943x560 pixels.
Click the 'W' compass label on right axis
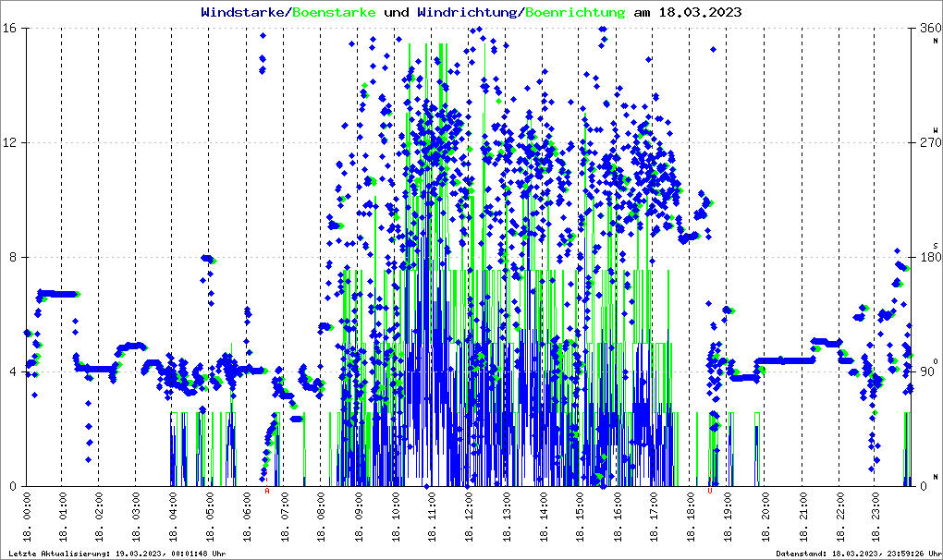point(936,130)
